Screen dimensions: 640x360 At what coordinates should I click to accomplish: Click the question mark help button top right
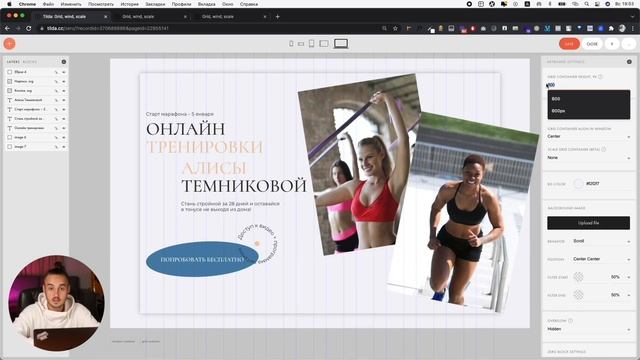(x=612, y=44)
